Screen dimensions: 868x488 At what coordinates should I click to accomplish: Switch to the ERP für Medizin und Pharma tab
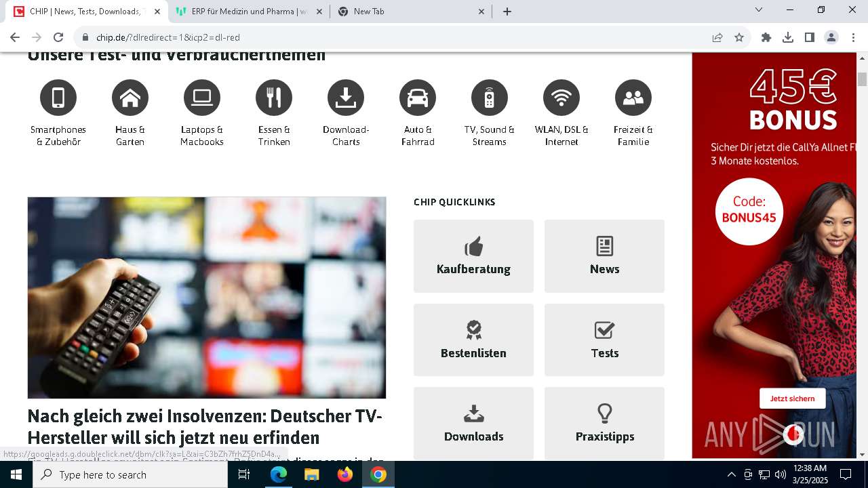tap(248, 12)
